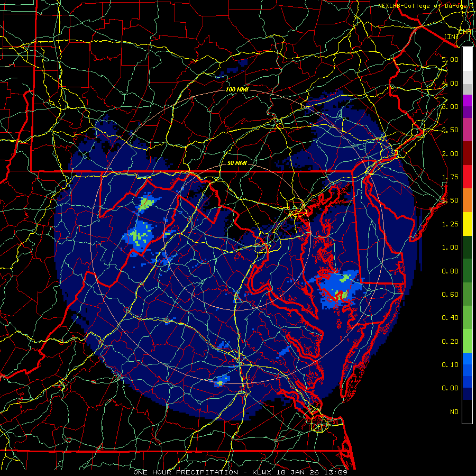The image size is (476, 476).
Task: Click the "0.10" legend value
Action: (450, 365)
